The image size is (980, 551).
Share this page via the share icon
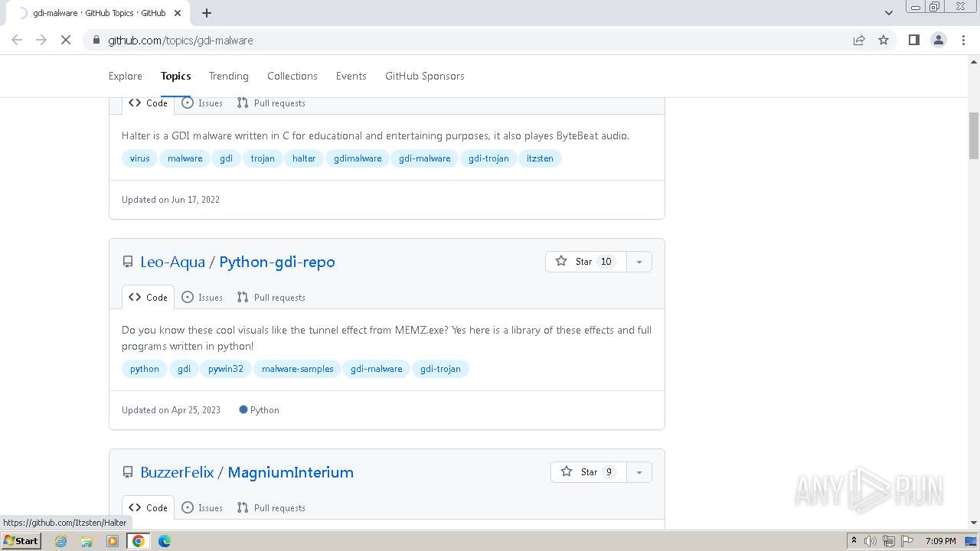coord(859,40)
